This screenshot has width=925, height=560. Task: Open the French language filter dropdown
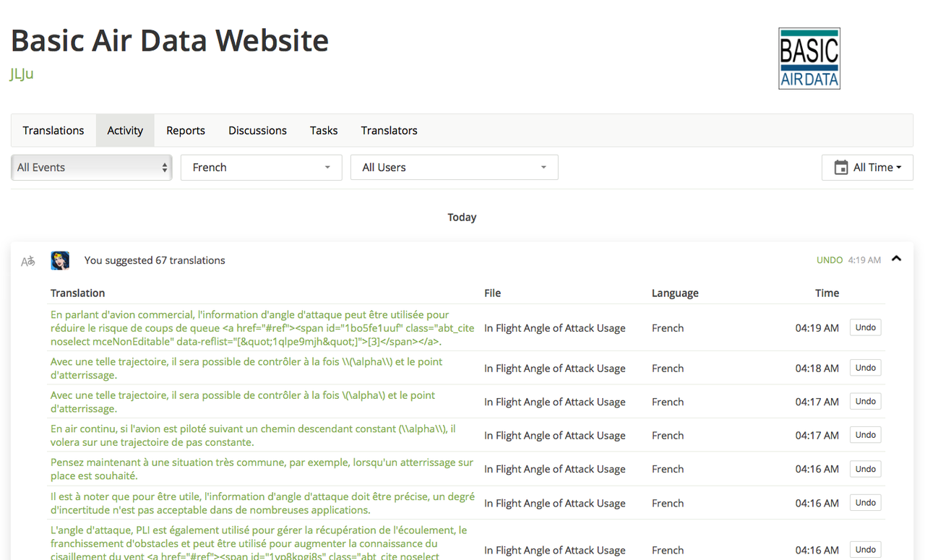(x=261, y=168)
